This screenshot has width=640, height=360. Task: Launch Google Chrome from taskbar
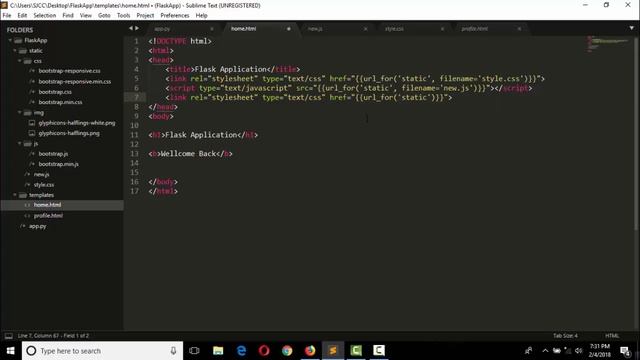(287, 351)
